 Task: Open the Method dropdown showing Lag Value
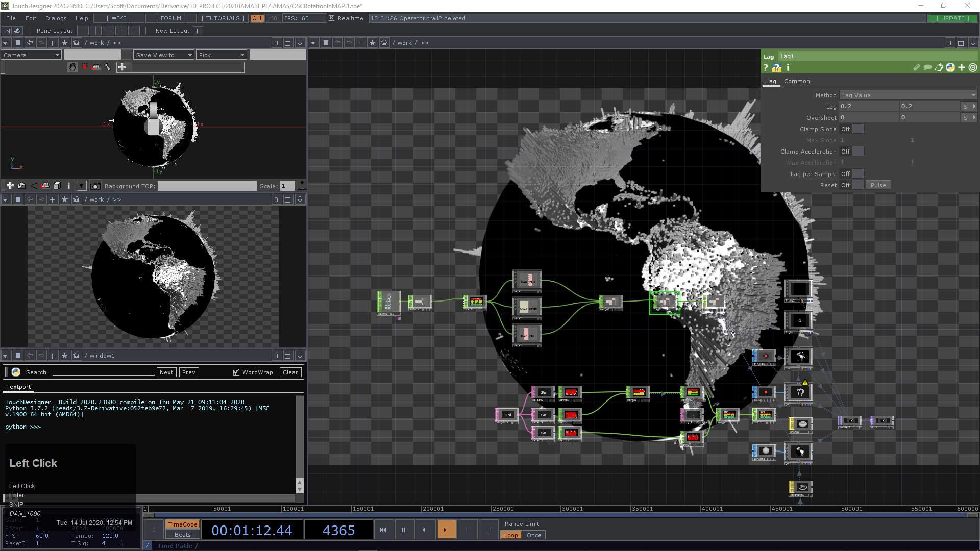click(909, 95)
